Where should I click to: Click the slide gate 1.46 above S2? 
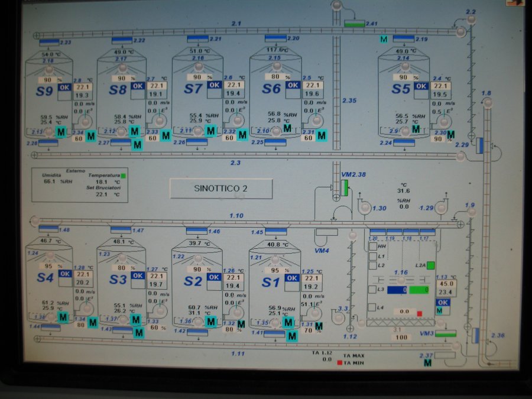pos(196,231)
